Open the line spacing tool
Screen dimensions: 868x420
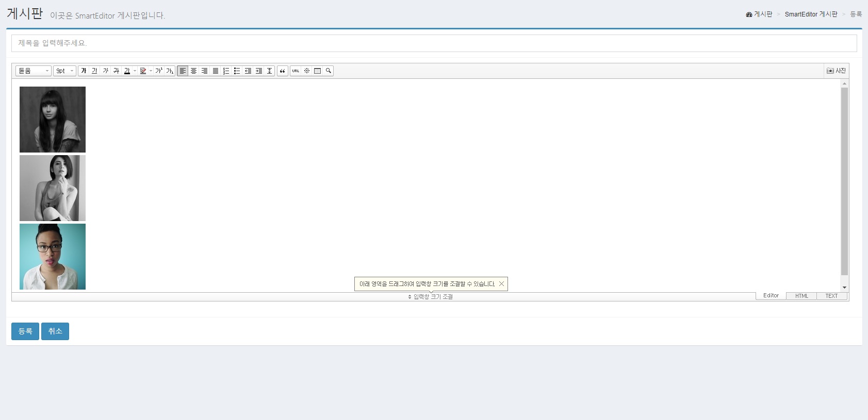click(x=269, y=71)
